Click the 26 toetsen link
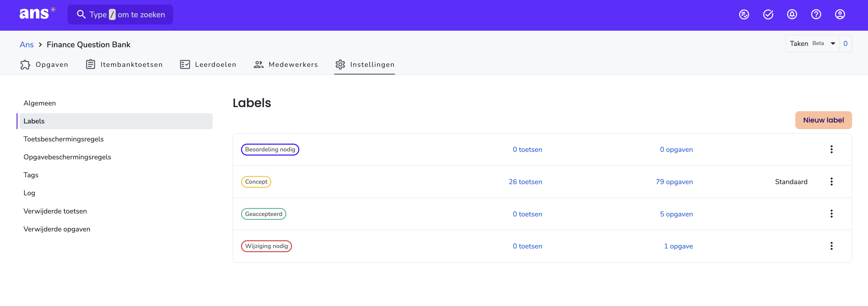The width and height of the screenshot is (868, 306). [x=525, y=182]
